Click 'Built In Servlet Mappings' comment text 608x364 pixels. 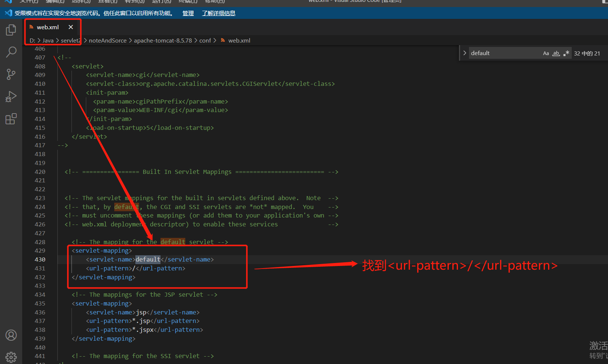coord(187,172)
